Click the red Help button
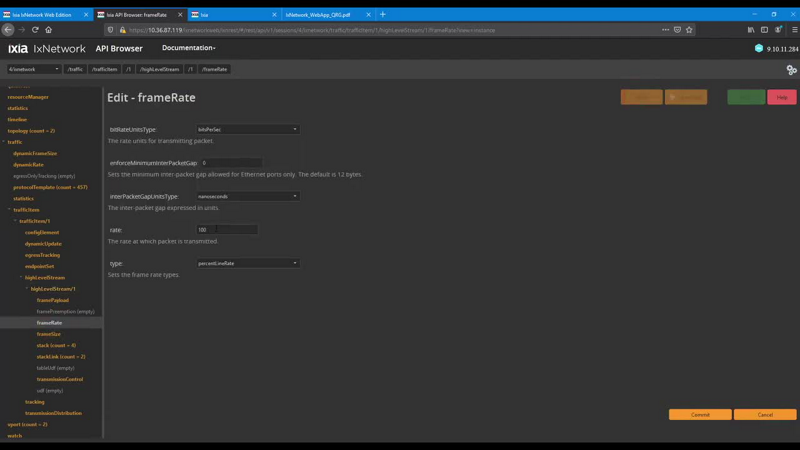This screenshot has width=800, height=450. tap(782, 97)
